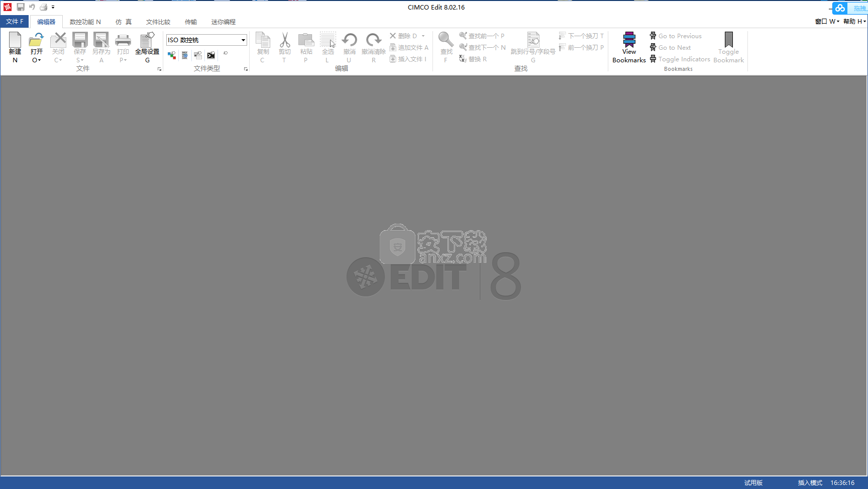Click 追加文件 A append file button
Viewport: 868px width, 489px height.
409,47
